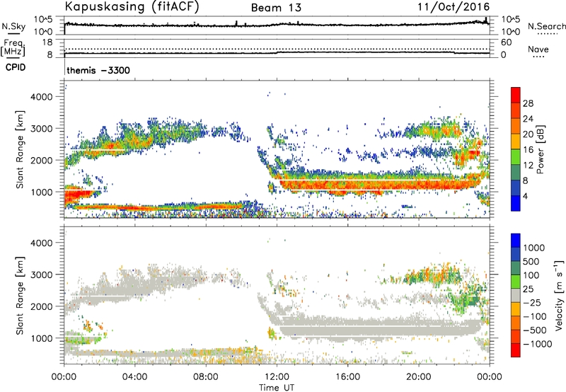Pick the light green segment of power color bar
The height and width of the screenshot is (392, 566).
516,156
